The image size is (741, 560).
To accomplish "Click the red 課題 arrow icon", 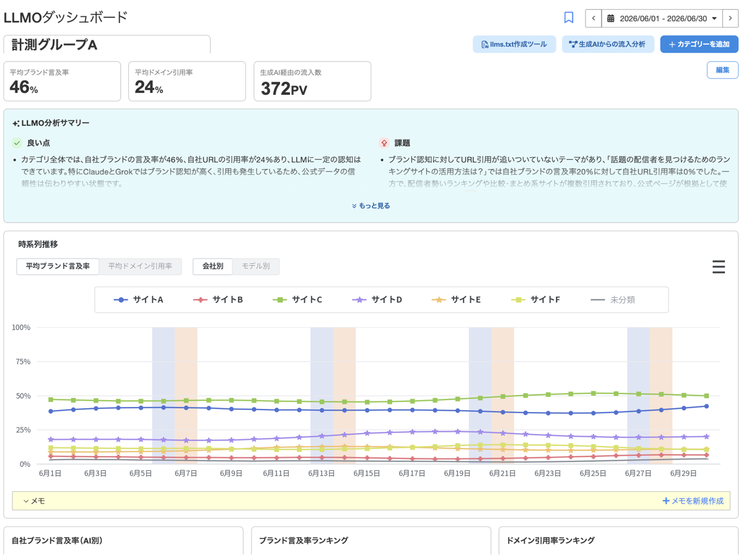I will 384,142.
